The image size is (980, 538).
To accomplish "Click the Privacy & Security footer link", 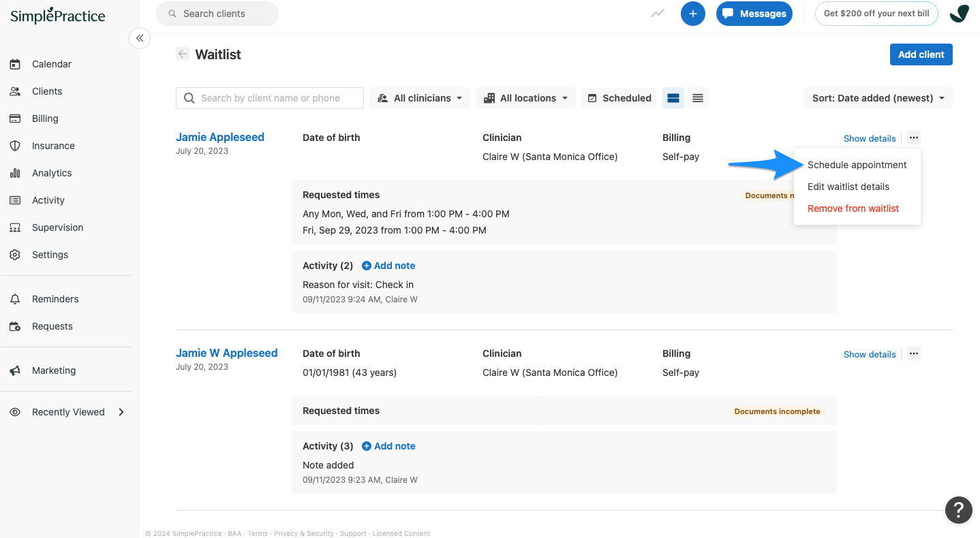I will [x=303, y=533].
